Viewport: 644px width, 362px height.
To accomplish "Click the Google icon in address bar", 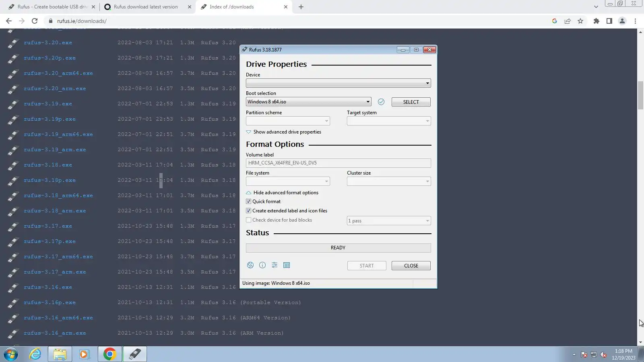I will click(555, 21).
